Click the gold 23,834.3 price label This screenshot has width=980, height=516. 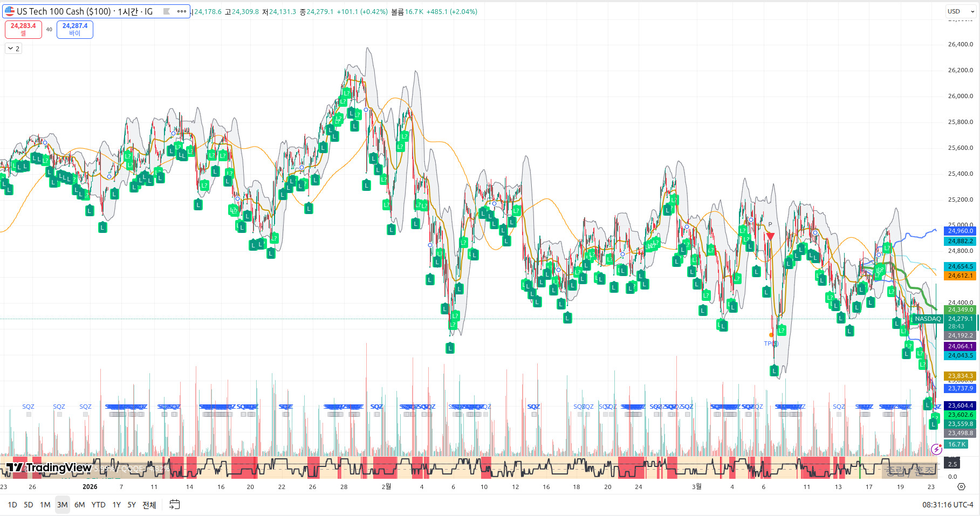pos(961,376)
